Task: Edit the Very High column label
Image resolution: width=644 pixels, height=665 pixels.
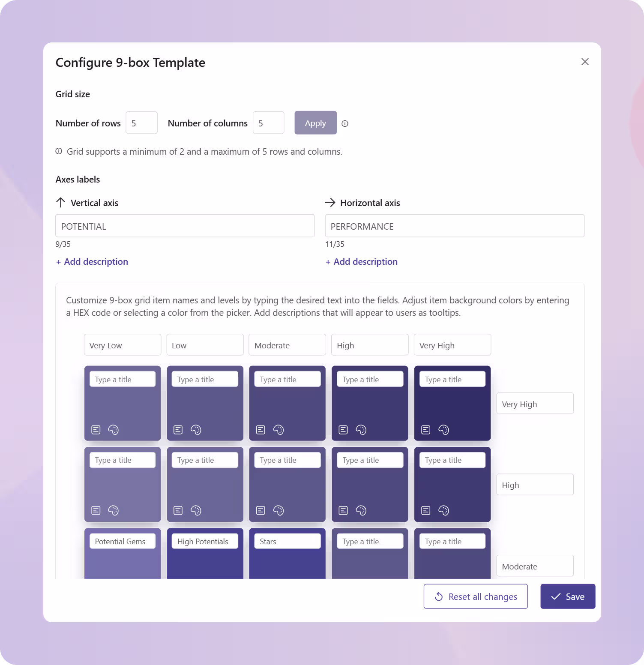Action: [452, 345]
